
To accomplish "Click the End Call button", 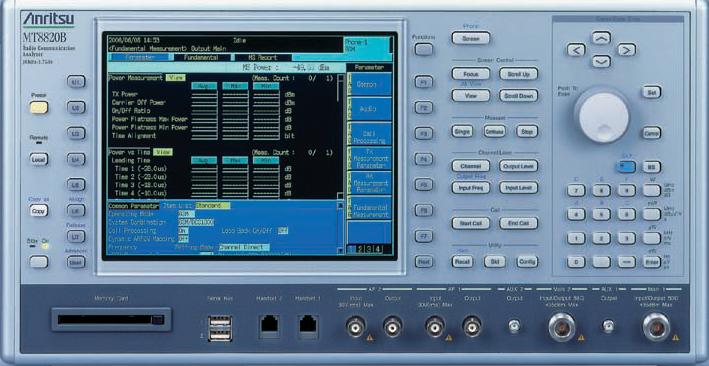I will pos(518,223).
